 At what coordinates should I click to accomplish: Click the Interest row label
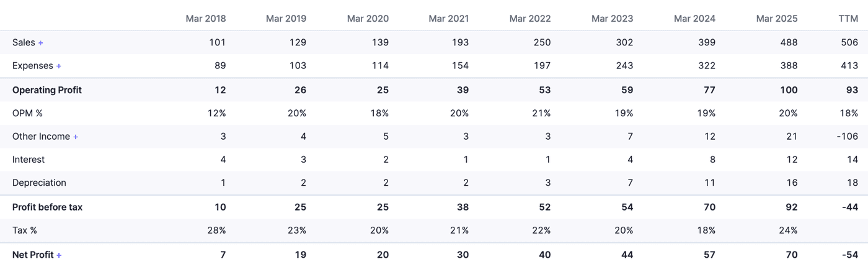pos(29,160)
